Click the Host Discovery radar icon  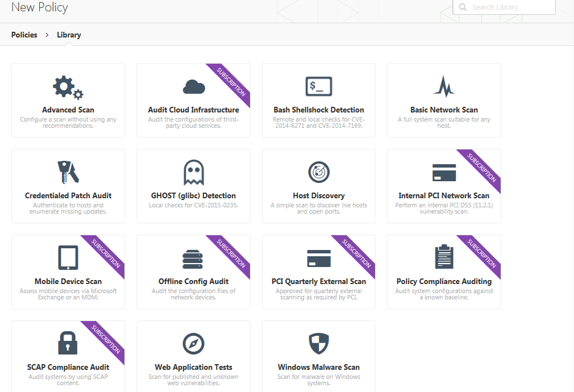[x=319, y=172]
